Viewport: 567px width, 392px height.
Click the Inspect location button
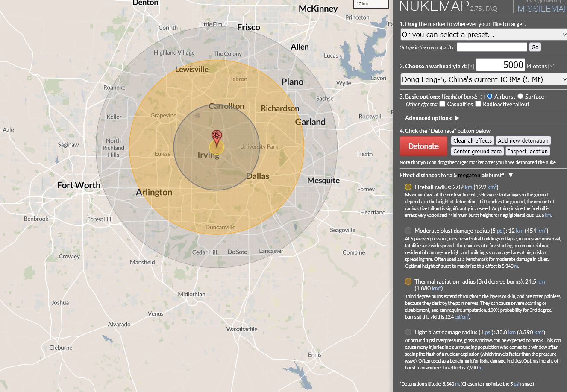(x=528, y=151)
